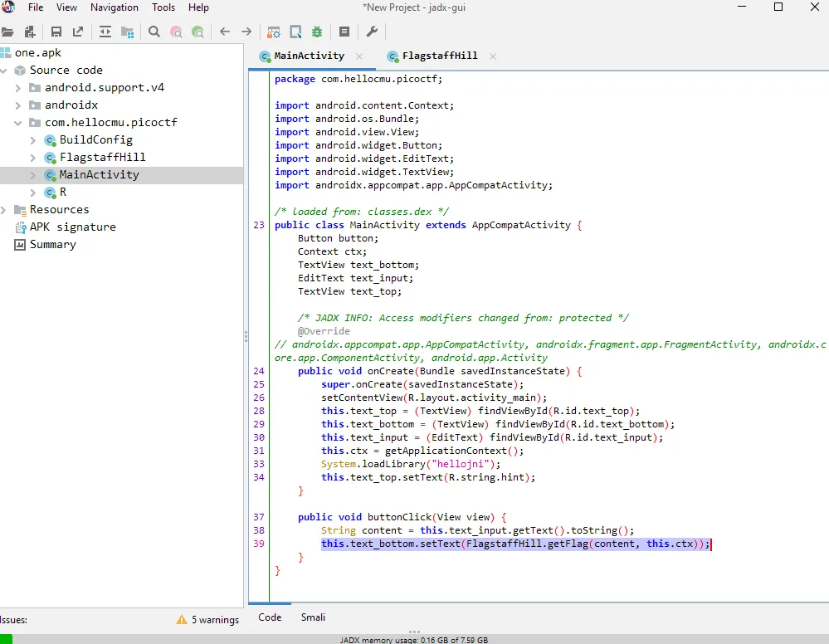Open the File menu
Image resolution: width=829 pixels, height=644 pixels.
(36, 7)
